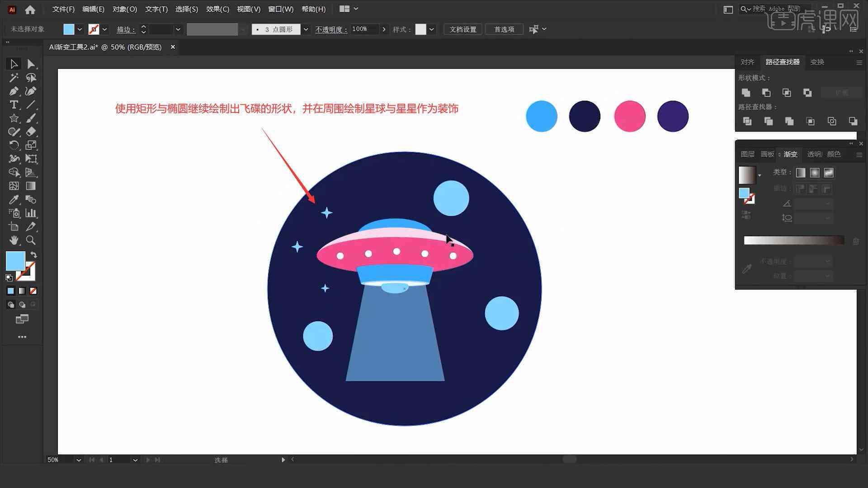Select the Type tool
The width and height of the screenshot is (868, 488).
(x=13, y=104)
